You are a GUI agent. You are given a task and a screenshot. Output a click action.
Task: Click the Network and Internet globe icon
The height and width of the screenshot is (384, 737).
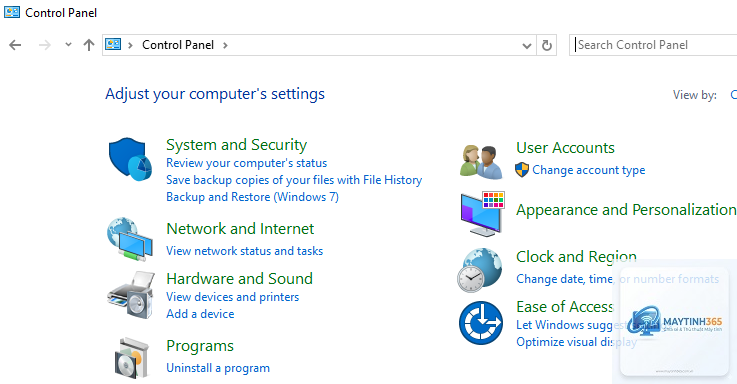pos(130,239)
